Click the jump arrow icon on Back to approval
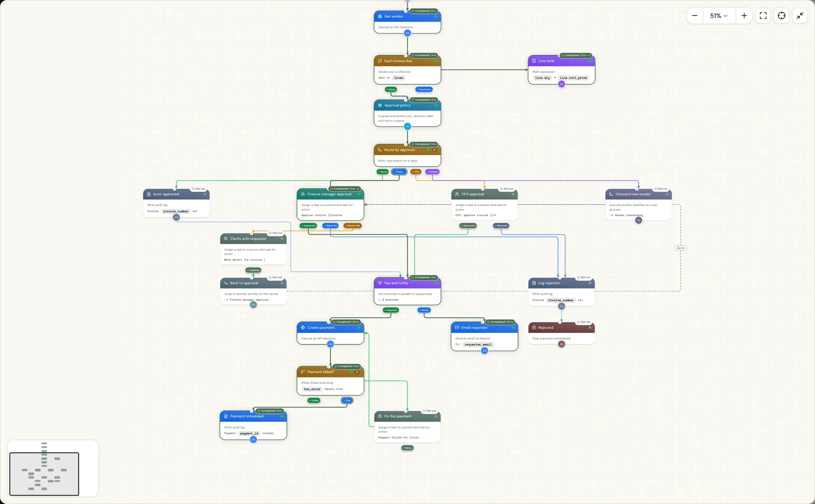Screen dimensions: 815x504 pos(226,283)
